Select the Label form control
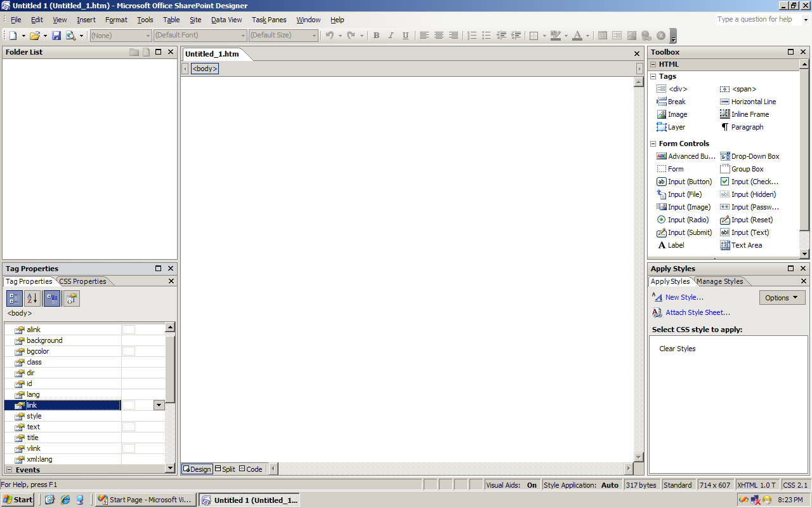Screen dimensions: 812x508 [671, 245]
